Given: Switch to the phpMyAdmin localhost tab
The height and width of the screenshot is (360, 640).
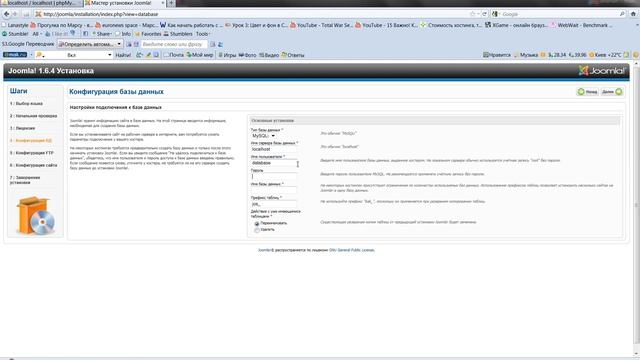Looking at the screenshot, I should tap(41, 3).
